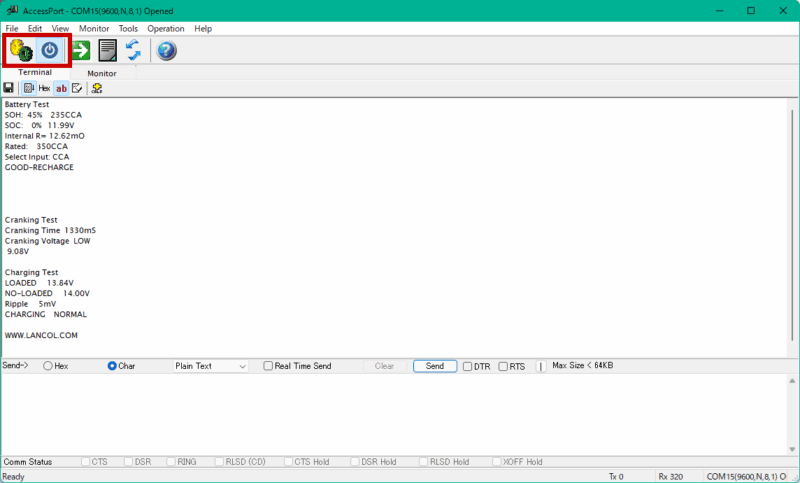Click the green arrow transfer file icon
The image size is (800, 483).
point(81,50)
